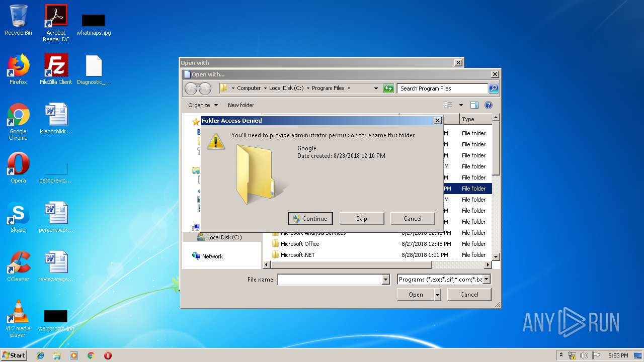Click the blue Help question mark icon
The width and height of the screenshot is (644, 362).
click(488, 105)
